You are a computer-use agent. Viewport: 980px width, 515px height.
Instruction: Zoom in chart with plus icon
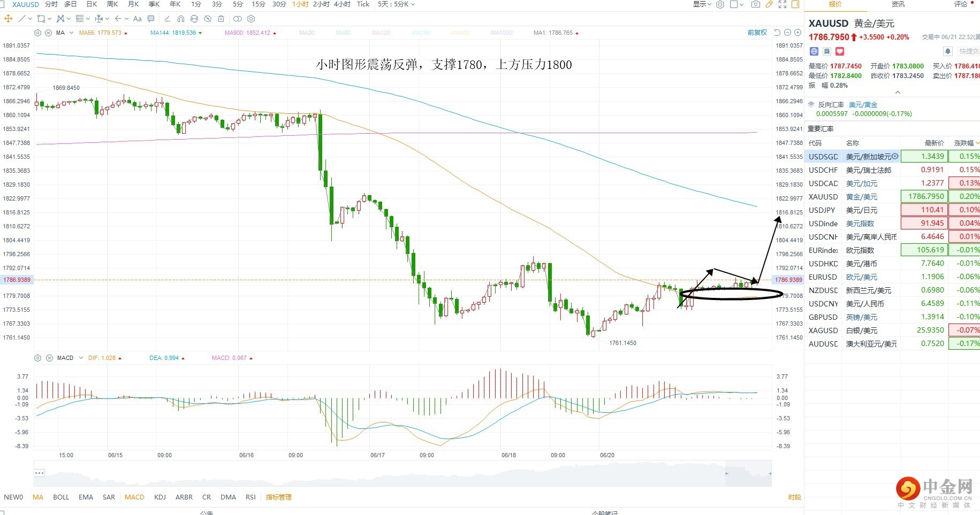[797, 33]
